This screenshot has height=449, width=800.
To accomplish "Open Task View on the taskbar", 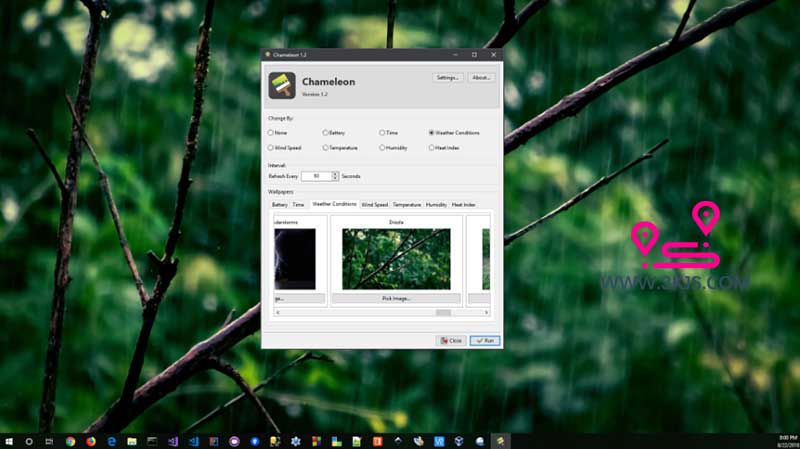I will [x=49, y=440].
